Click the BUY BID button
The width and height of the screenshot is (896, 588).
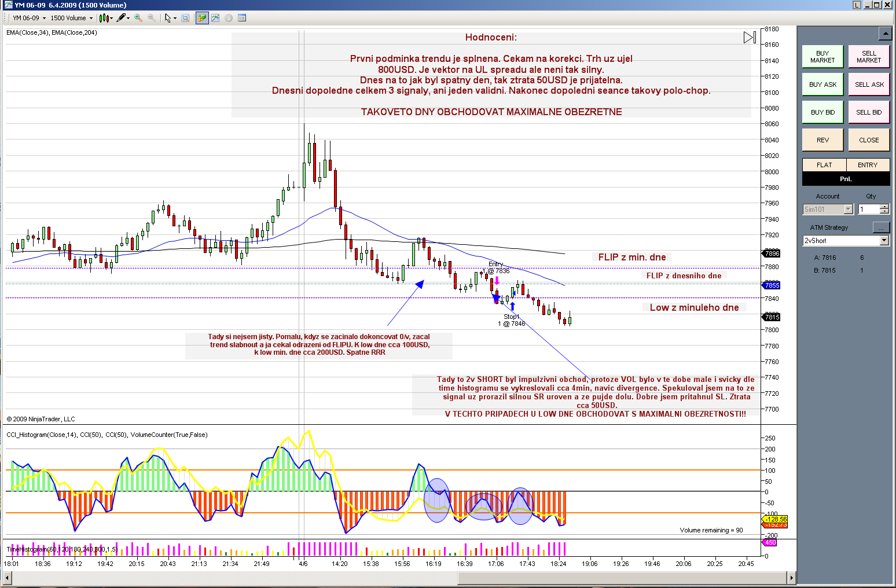(x=822, y=112)
